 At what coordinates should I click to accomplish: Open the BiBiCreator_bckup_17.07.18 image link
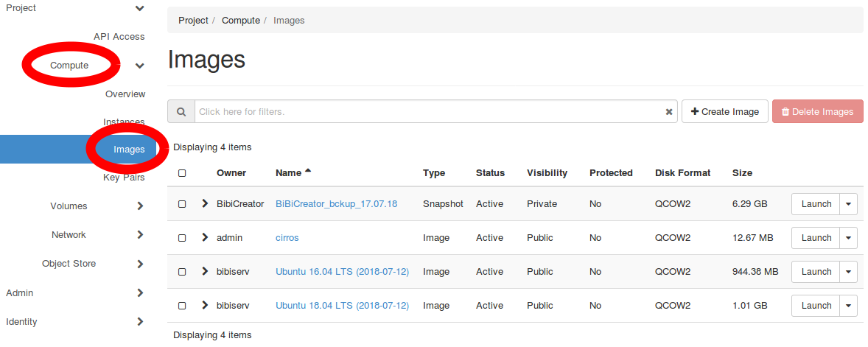pyautogui.click(x=336, y=204)
